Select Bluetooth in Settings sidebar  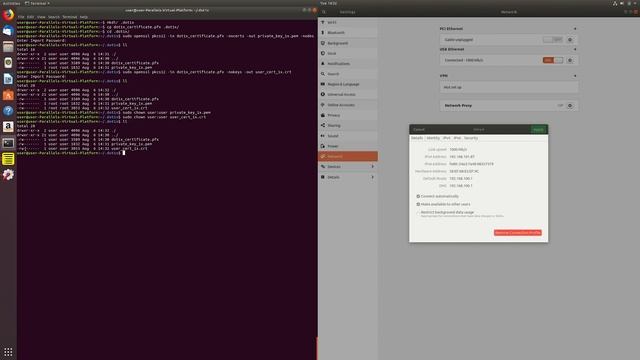(x=348, y=33)
